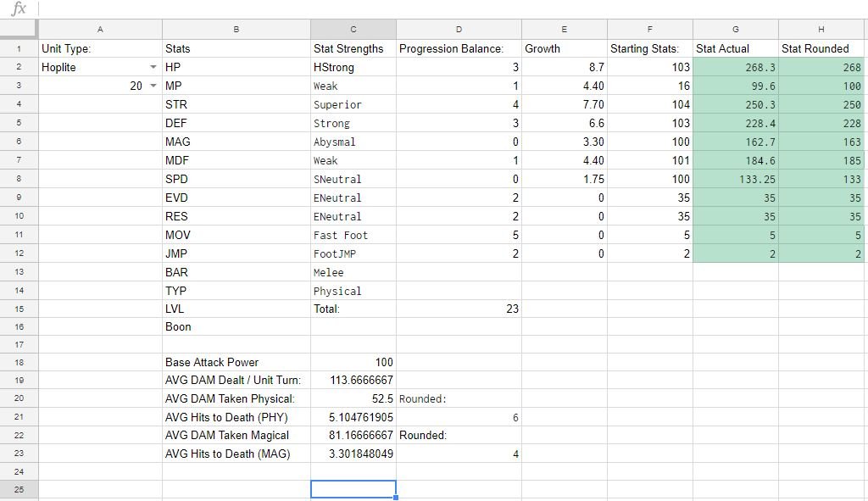Image resolution: width=868 pixels, height=501 pixels.
Task: Select MP starting stat 16
Action: tap(650, 86)
